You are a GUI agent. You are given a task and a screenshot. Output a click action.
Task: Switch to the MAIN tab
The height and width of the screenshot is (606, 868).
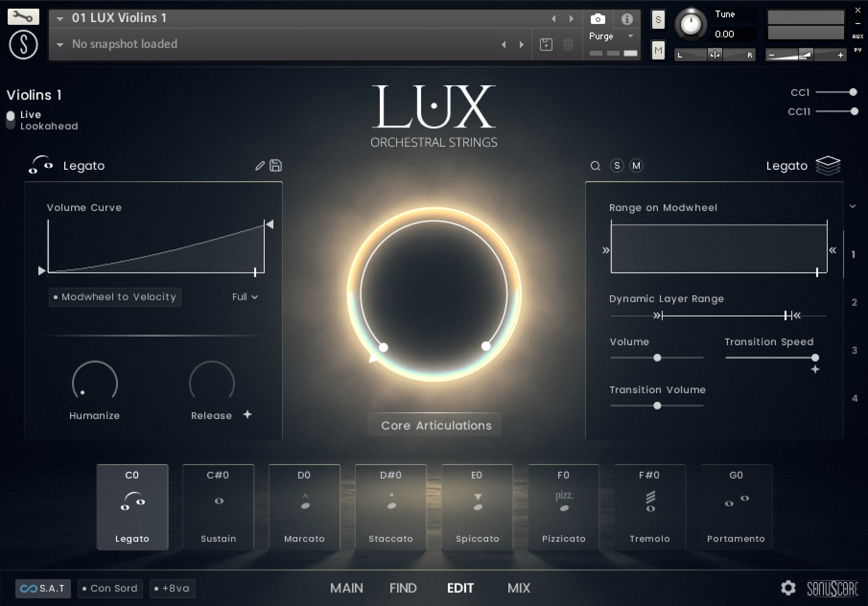point(346,588)
